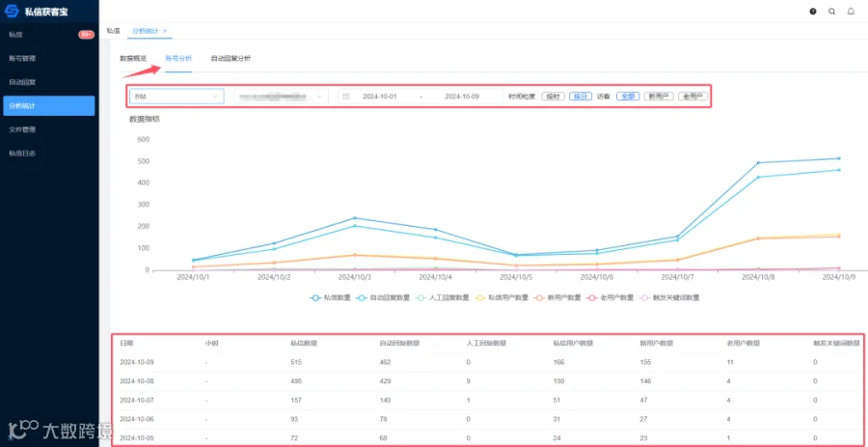Open the notification bell icon
868x447 pixels.
(x=851, y=11)
